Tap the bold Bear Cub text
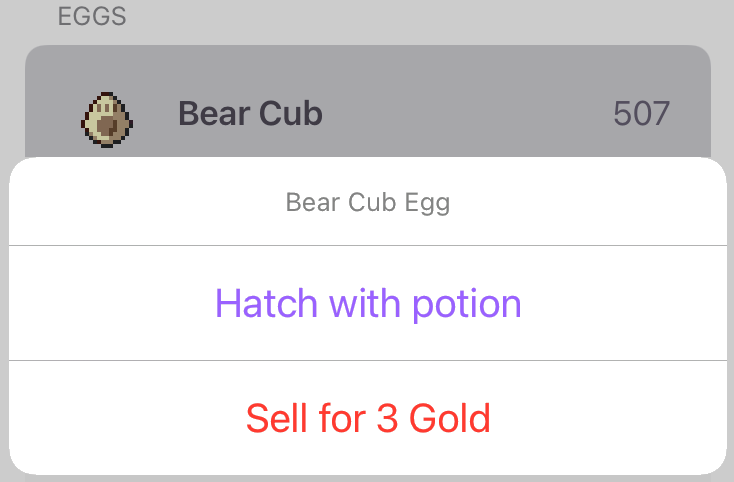 pos(250,114)
